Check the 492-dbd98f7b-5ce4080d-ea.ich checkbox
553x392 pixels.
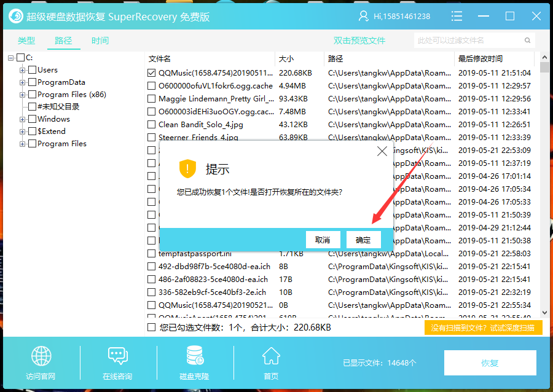point(151,267)
